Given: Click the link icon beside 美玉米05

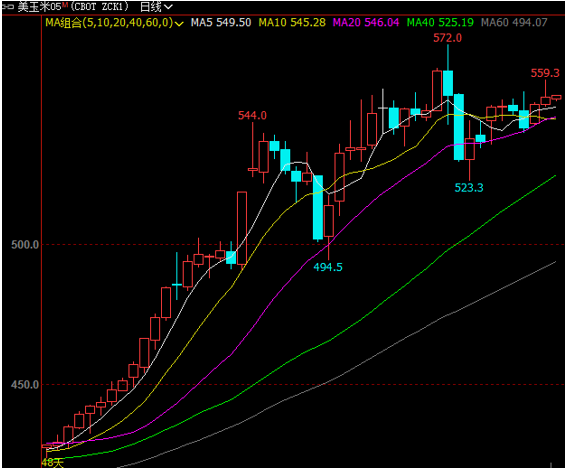Looking at the screenshot, I should point(8,7).
